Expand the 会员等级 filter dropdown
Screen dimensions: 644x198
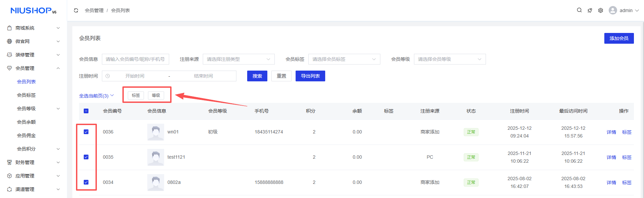(x=450, y=59)
